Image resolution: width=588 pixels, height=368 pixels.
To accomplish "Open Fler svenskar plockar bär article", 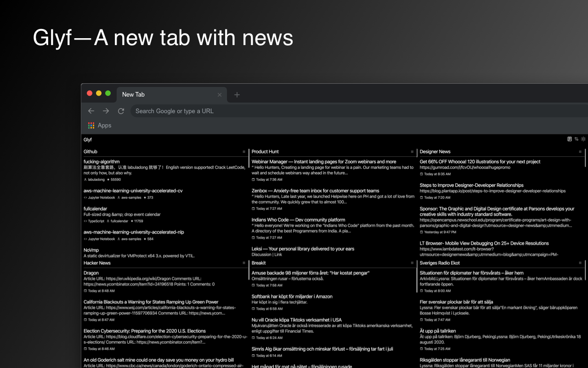I will coord(457,302).
